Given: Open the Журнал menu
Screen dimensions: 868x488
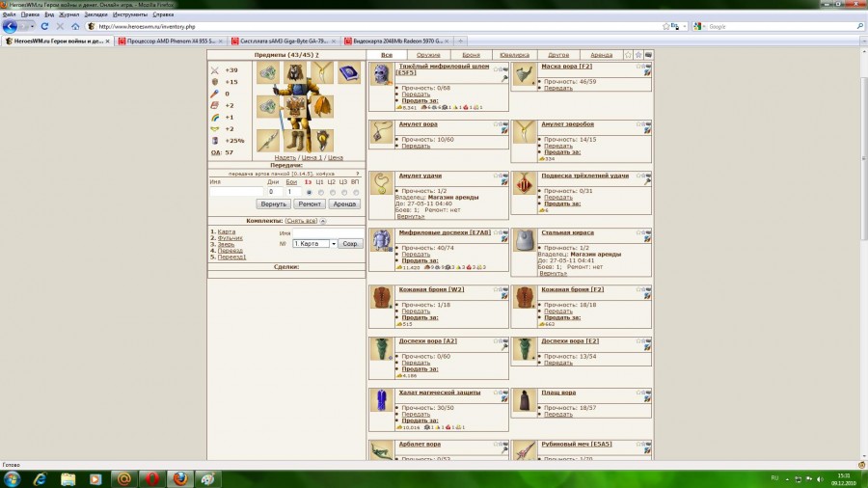Looking at the screenshot, I should [69, 14].
